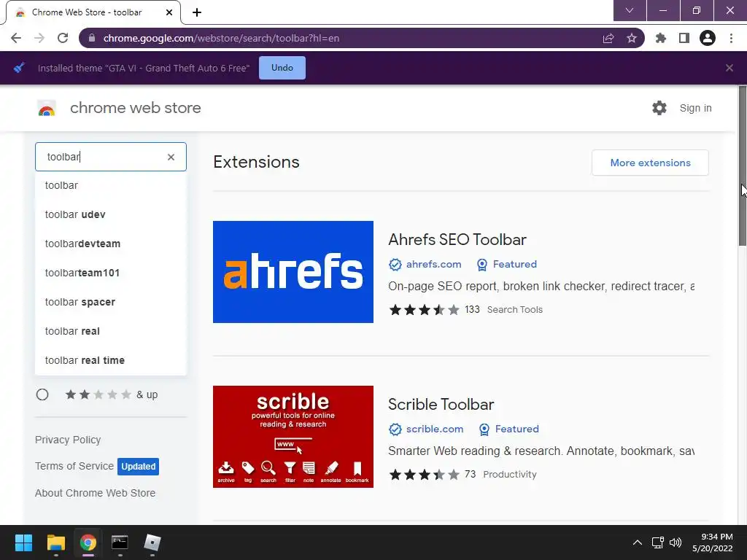View site info via the lock icon
The height and width of the screenshot is (560, 747).
click(x=92, y=38)
